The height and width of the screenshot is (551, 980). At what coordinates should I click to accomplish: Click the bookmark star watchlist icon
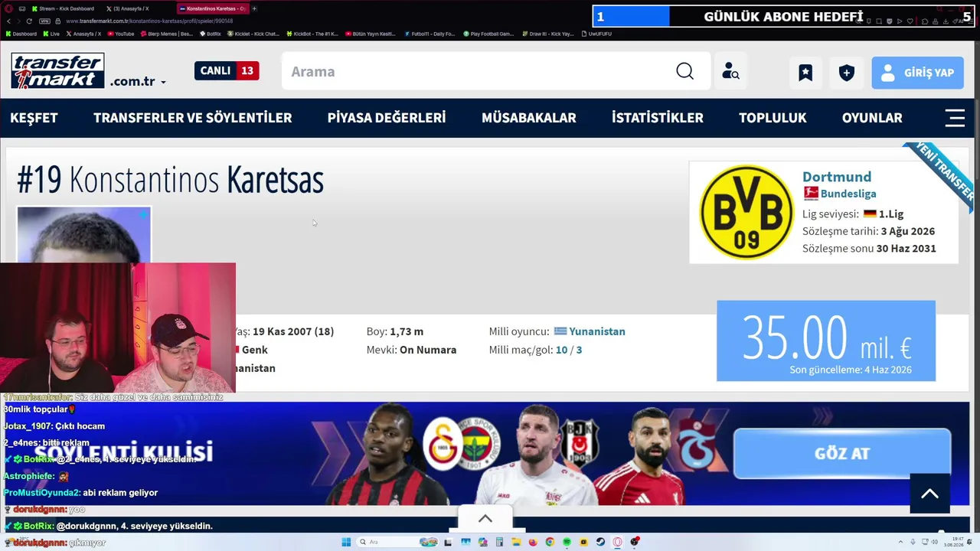pos(805,73)
